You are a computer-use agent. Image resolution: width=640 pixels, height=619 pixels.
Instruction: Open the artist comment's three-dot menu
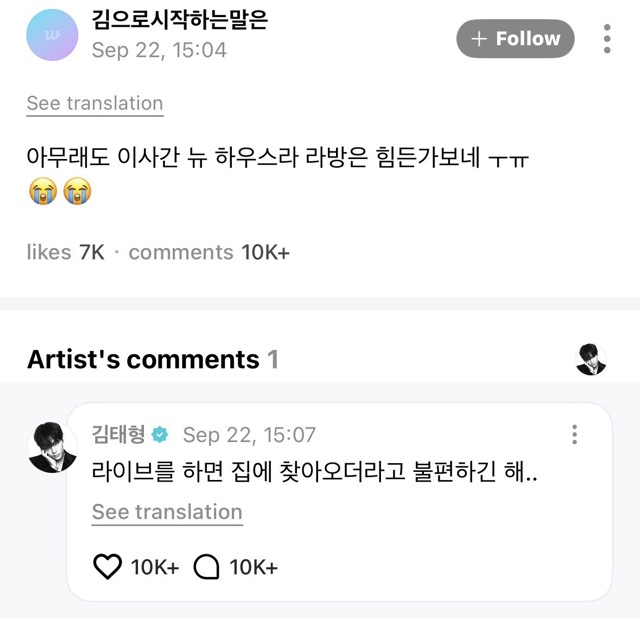pos(574,435)
